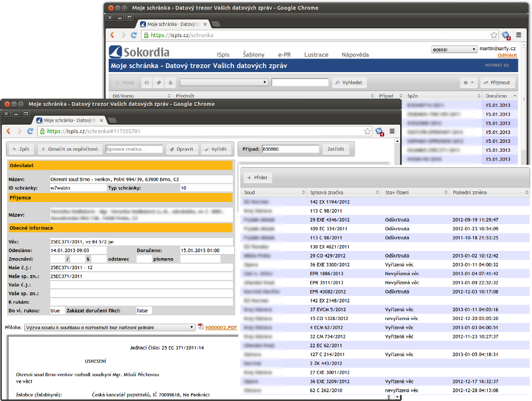
Task: Open the Šablony menu
Action: [x=253, y=55]
